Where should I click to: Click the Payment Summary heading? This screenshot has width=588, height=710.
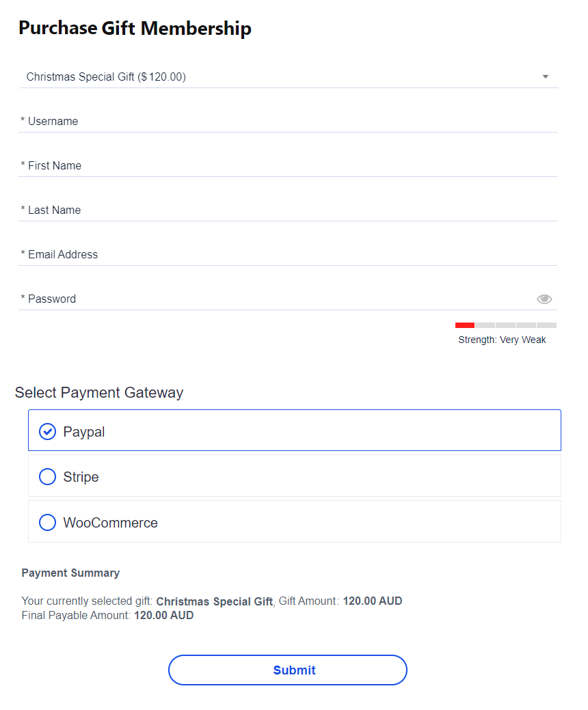click(70, 573)
